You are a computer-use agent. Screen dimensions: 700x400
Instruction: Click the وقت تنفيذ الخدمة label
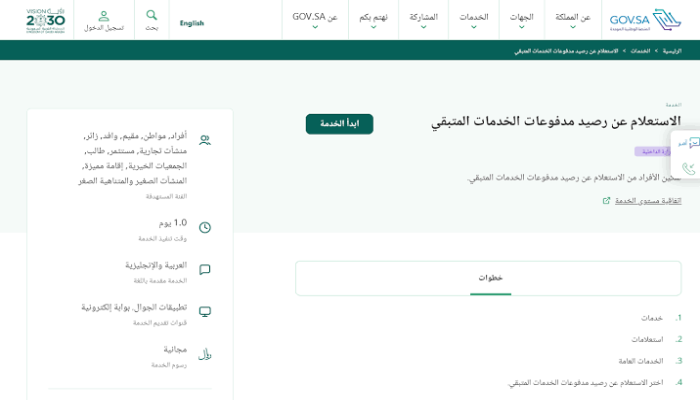[x=162, y=239]
